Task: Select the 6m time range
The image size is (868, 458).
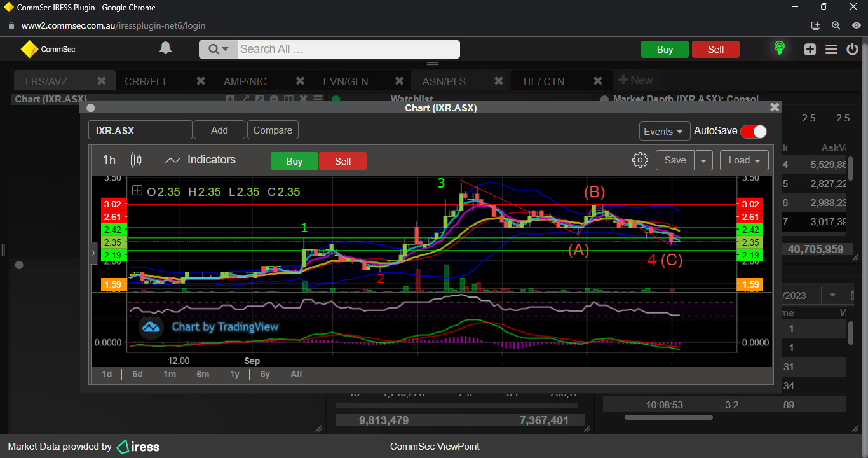Action: coord(203,374)
